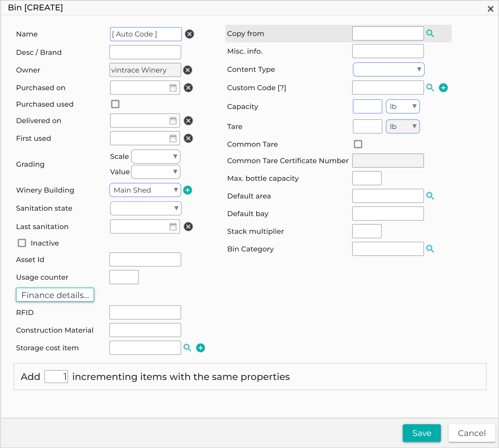The height and width of the screenshot is (448, 499).
Task: Clear the Owner field with X icon
Action: pos(188,70)
